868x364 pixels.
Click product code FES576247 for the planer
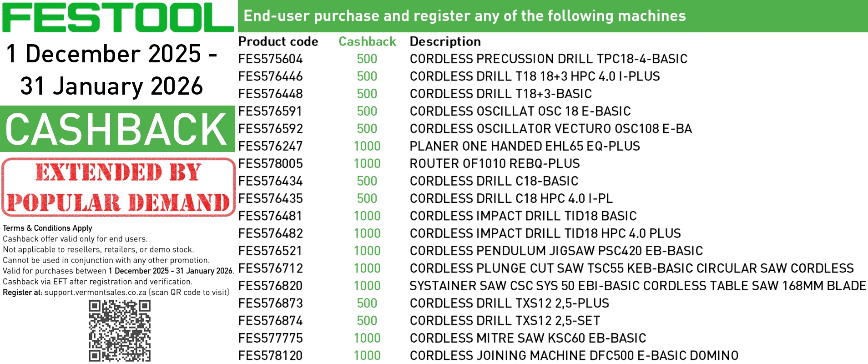point(270,147)
